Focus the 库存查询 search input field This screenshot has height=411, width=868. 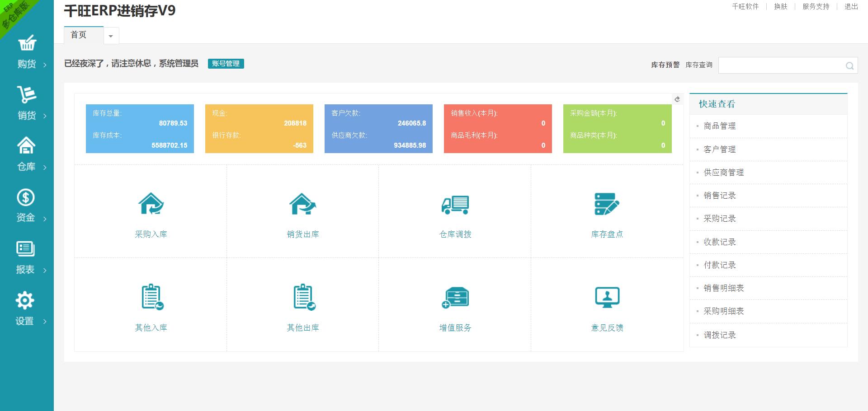(x=781, y=65)
